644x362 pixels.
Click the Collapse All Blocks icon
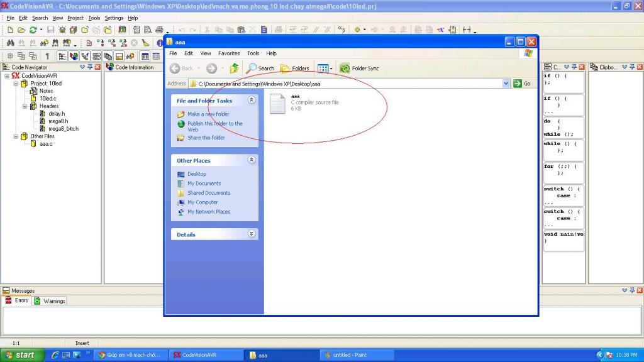[33, 56]
